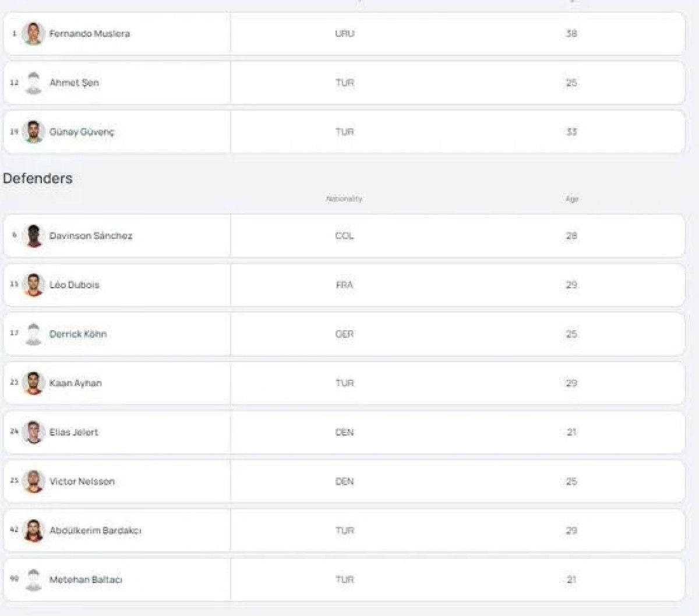Click Age column header above defenders

pos(571,199)
